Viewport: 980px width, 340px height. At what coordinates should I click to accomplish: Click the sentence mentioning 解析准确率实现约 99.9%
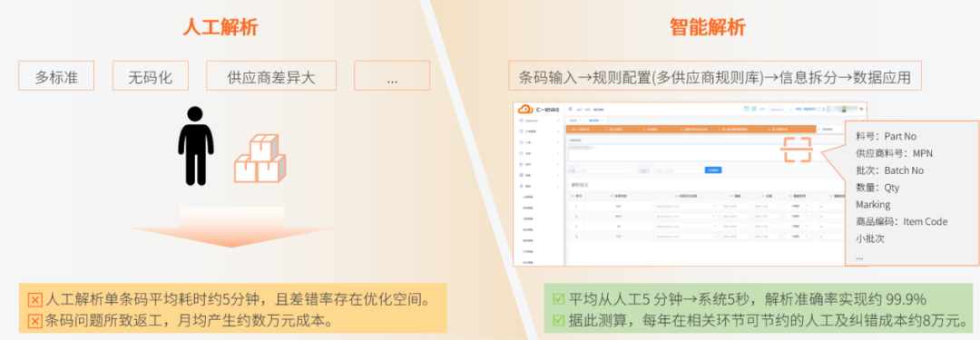(748, 299)
